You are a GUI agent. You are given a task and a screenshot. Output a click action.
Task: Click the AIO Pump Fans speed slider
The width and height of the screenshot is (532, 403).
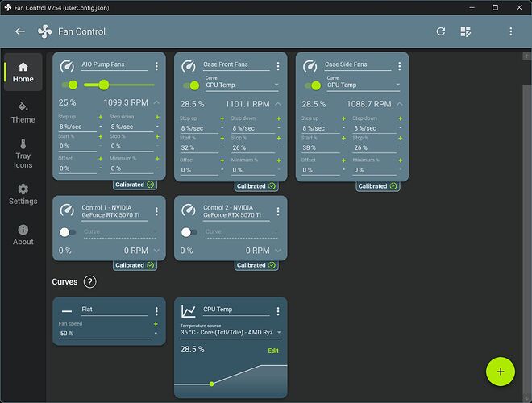121,85
